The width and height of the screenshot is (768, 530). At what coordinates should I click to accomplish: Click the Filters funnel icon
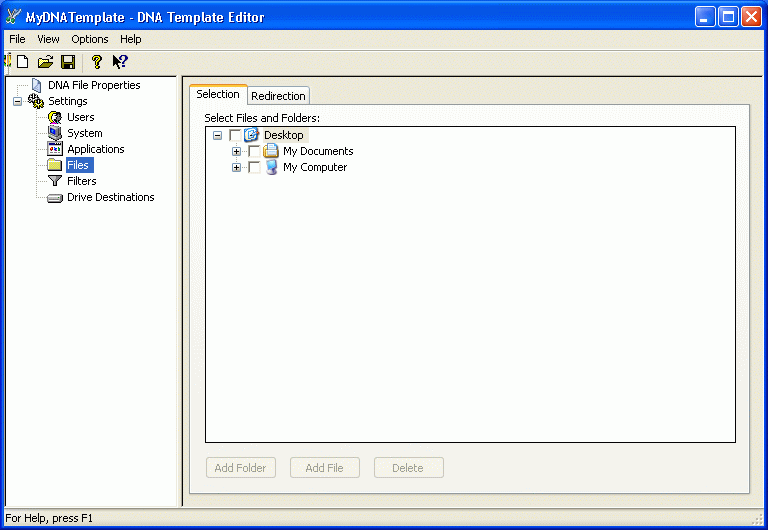55,181
